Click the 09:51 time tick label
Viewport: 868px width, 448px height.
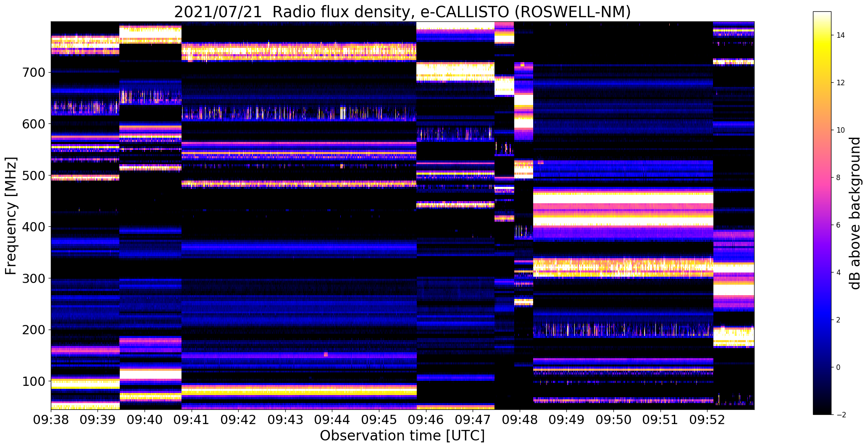[x=661, y=420]
